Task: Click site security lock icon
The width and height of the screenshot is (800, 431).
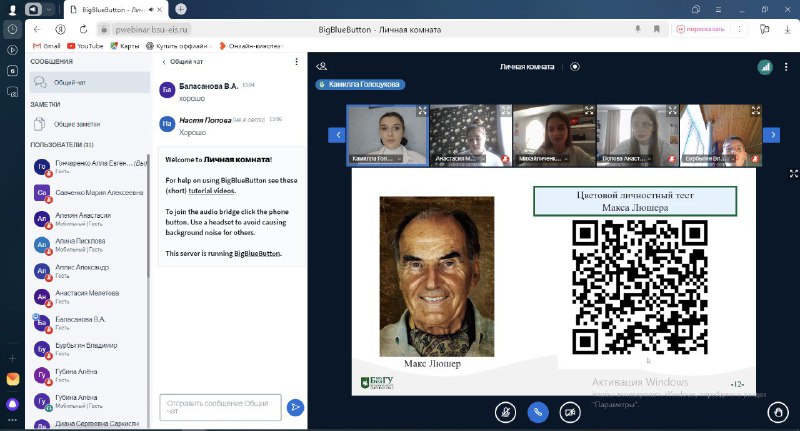Action: 104,30
